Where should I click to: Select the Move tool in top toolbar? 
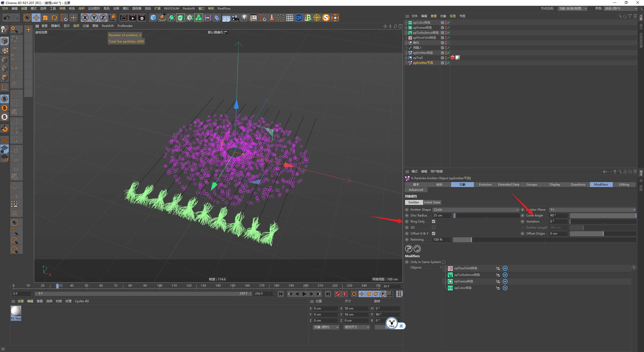click(x=36, y=18)
